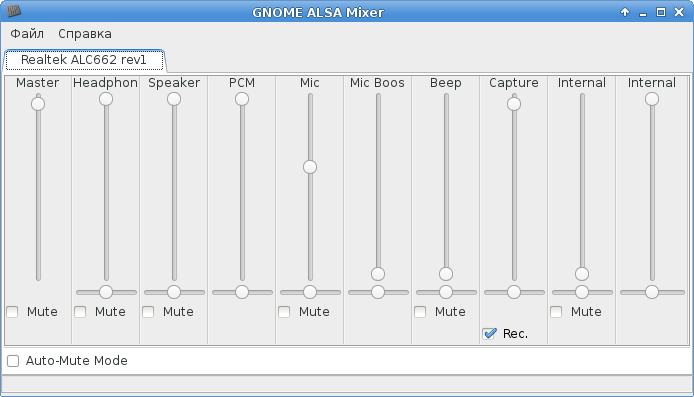Click the Speaker balance slider knob
This screenshot has height=397, width=694.
tap(174, 292)
